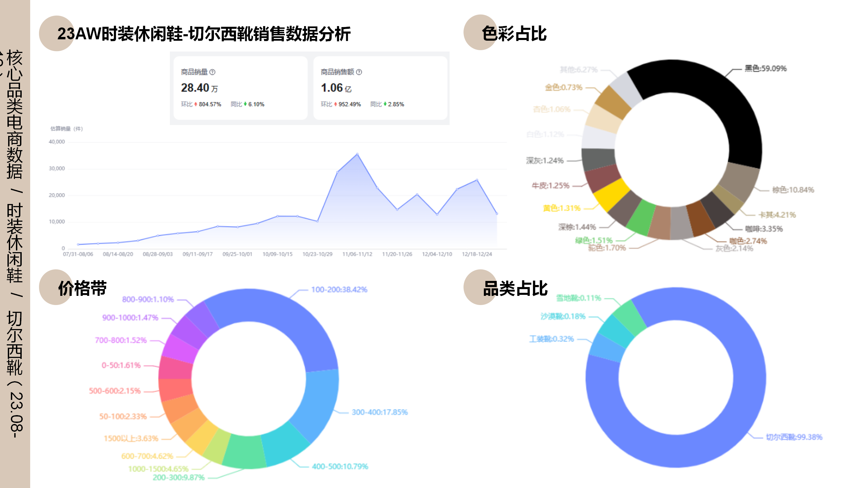Click the 雪地靴:0.11% label
This screenshot has width=868, height=488.
tap(578, 298)
